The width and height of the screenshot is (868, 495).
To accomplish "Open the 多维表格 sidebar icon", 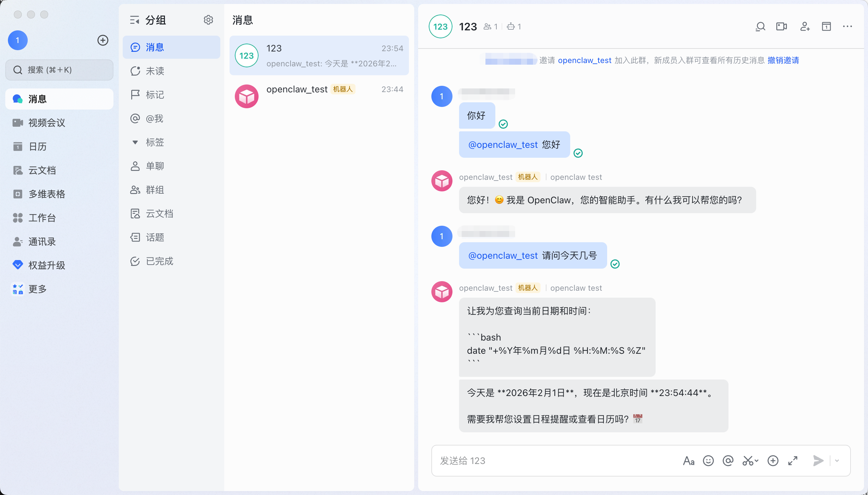I will (x=18, y=194).
